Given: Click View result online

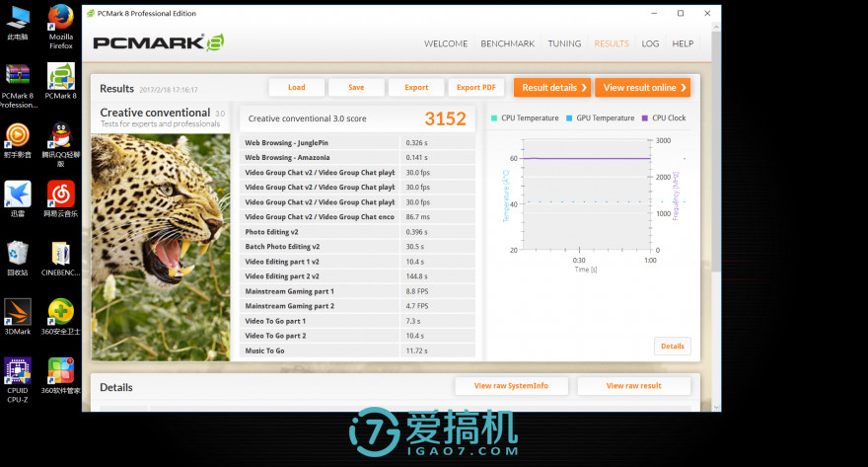Looking at the screenshot, I should point(643,88).
